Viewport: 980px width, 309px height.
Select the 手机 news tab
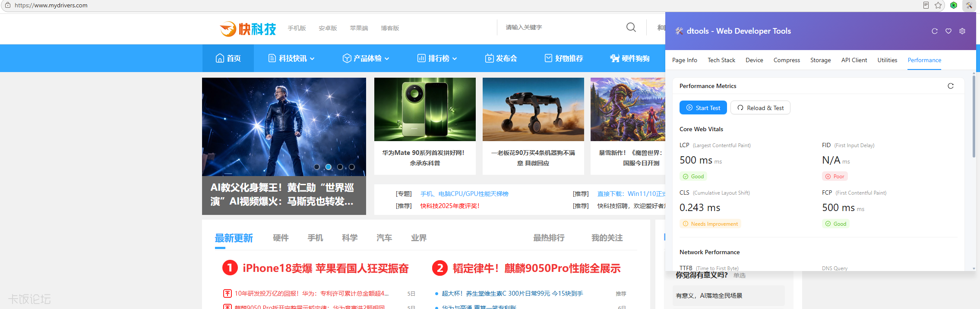click(316, 238)
